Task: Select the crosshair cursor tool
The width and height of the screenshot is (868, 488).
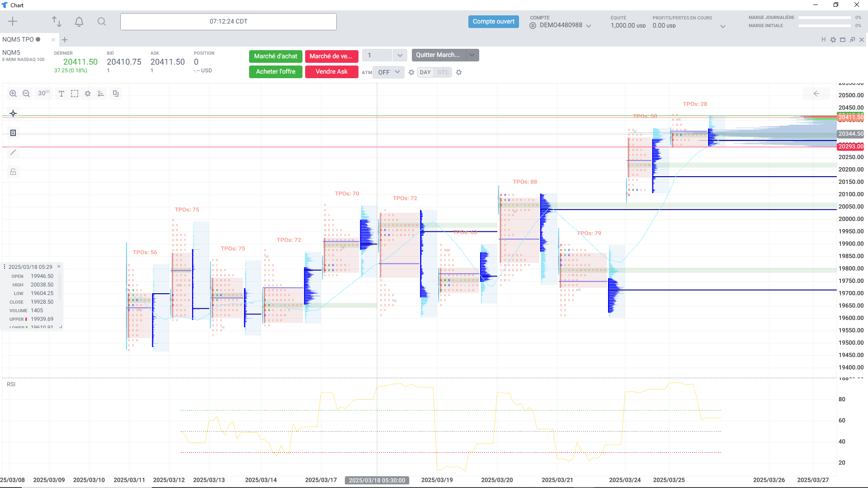Action: [13, 113]
